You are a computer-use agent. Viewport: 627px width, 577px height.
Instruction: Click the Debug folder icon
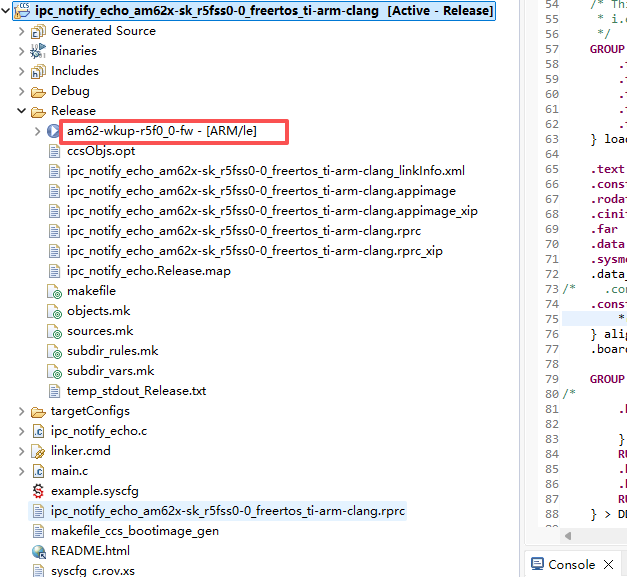click(x=38, y=92)
